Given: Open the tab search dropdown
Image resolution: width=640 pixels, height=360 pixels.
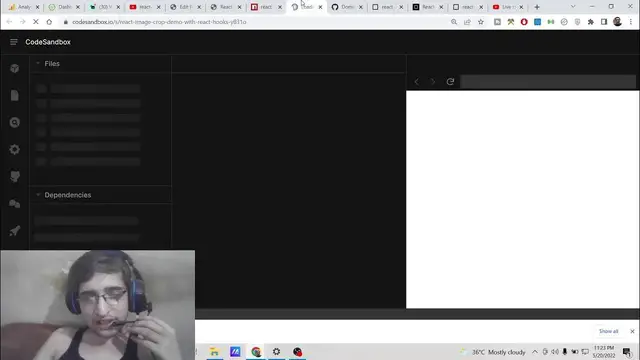Looking at the screenshot, I should (x=573, y=7).
